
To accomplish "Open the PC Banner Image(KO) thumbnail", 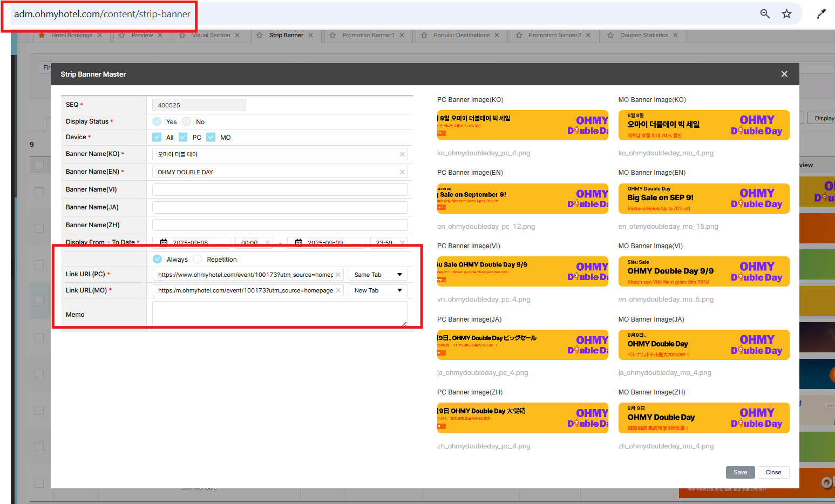I will (522, 125).
